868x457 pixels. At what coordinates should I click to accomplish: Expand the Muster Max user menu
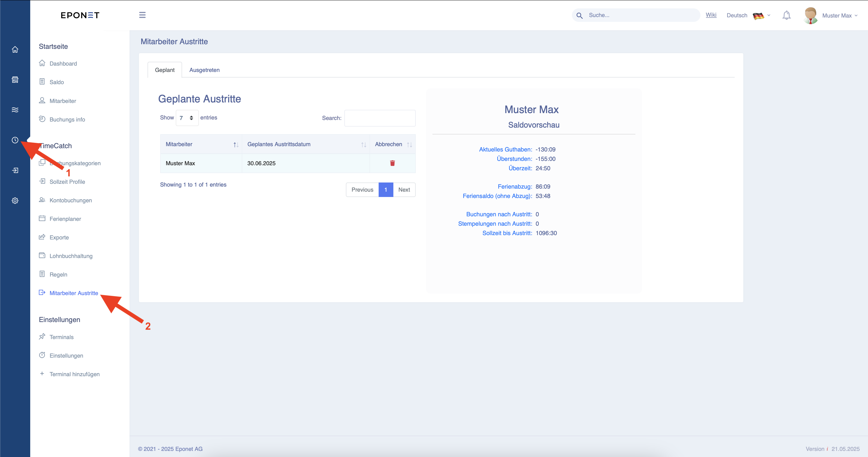click(x=840, y=16)
